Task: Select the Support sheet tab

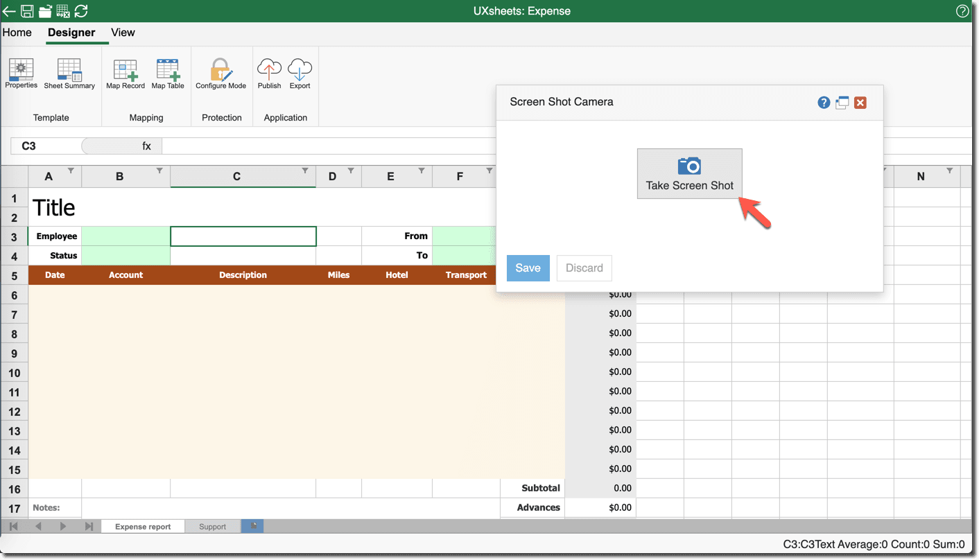Action: (x=212, y=527)
